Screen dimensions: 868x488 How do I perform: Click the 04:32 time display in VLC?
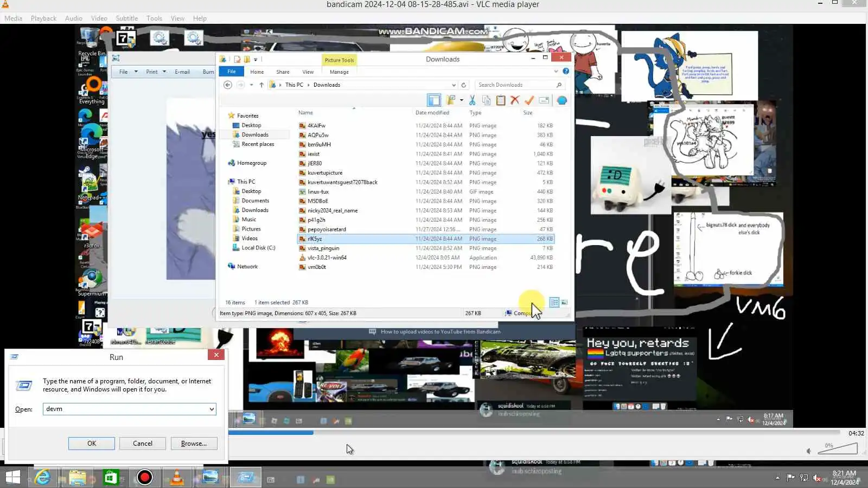click(856, 433)
